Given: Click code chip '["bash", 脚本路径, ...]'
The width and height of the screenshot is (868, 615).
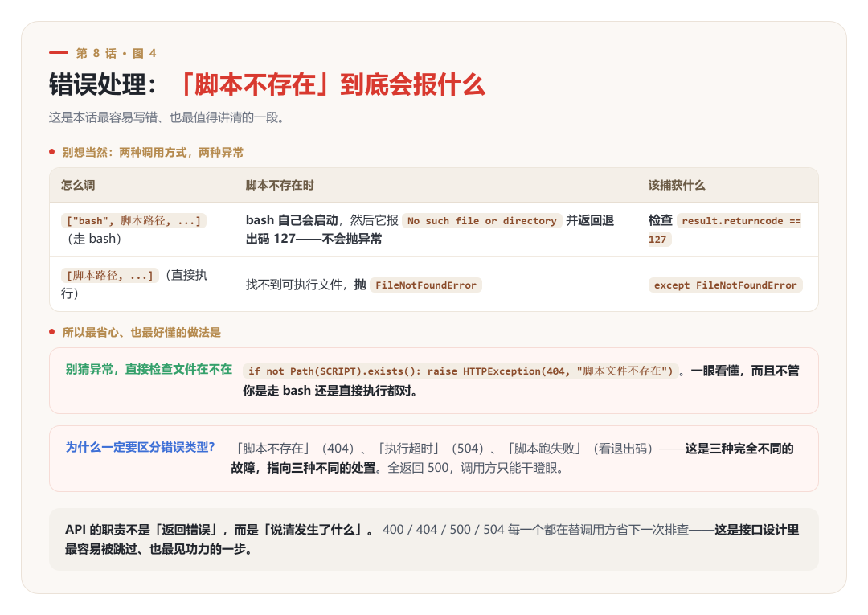Looking at the screenshot, I should click(133, 221).
